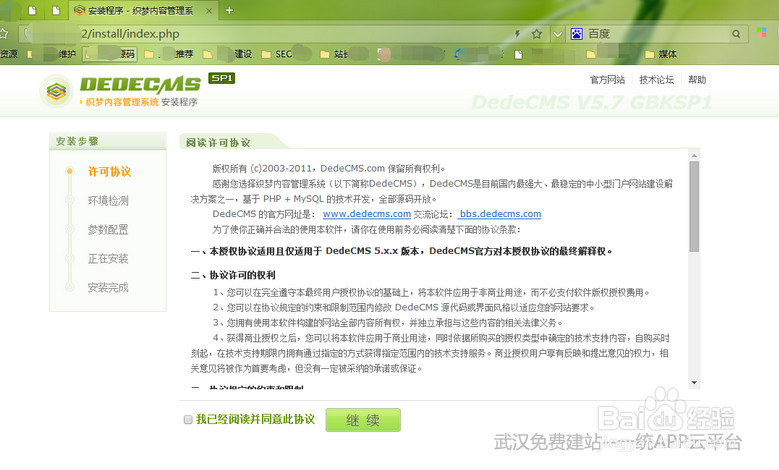Click the Baidu paw search engine icon

pyautogui.click(x=576, y=34)
